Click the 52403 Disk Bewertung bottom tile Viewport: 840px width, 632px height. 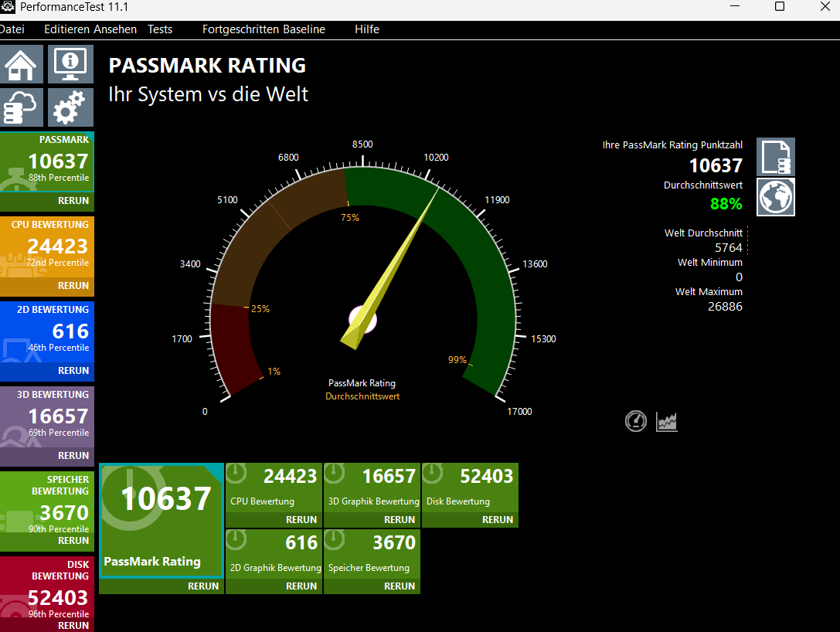pos(470,488)
